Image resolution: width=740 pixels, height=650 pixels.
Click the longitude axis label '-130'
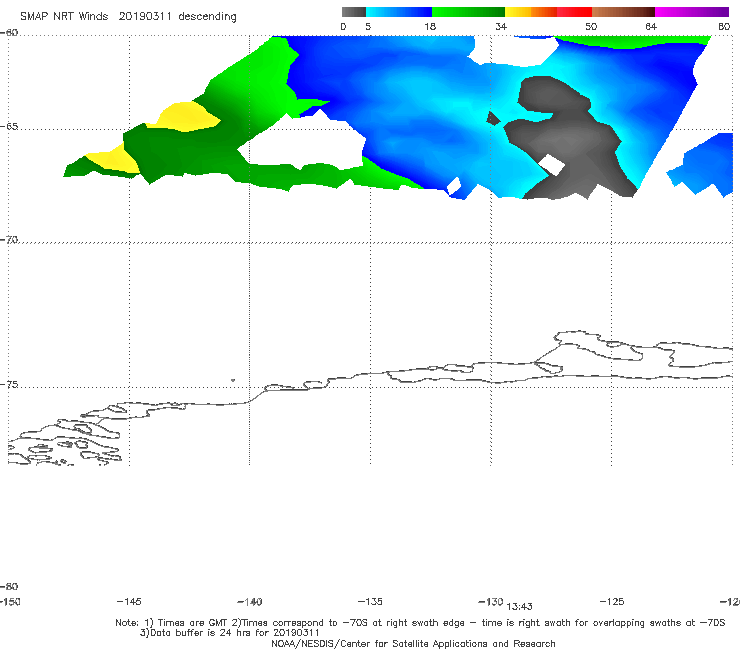491,601
